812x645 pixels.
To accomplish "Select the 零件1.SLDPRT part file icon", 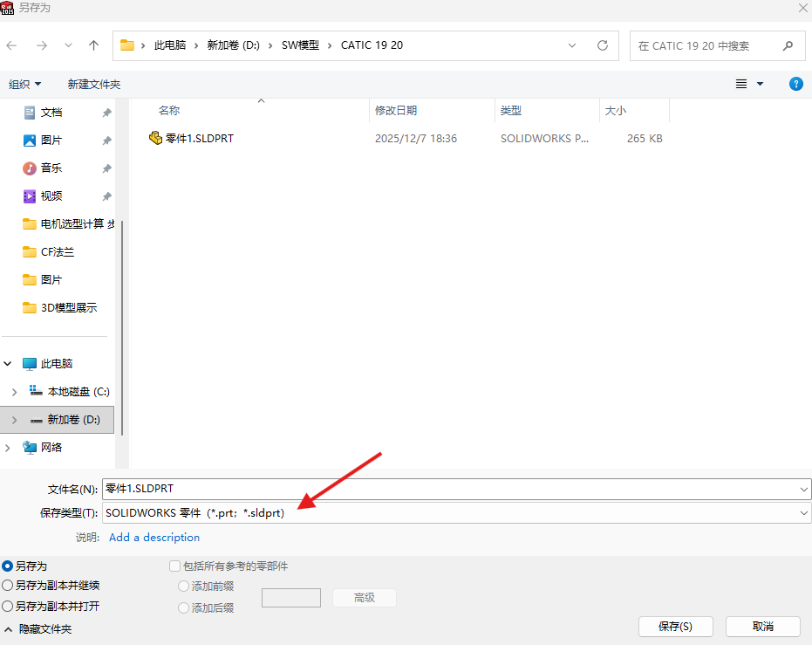I will [x=155, y=138].
